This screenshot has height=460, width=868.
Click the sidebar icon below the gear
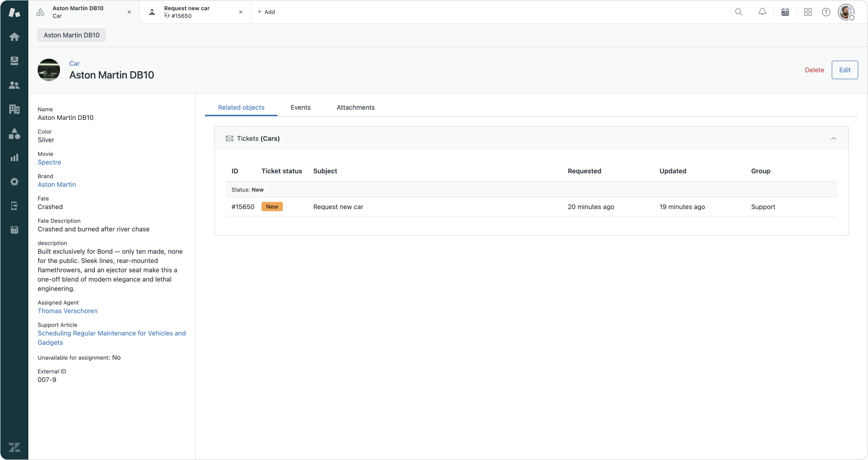[x=14, y=206]
